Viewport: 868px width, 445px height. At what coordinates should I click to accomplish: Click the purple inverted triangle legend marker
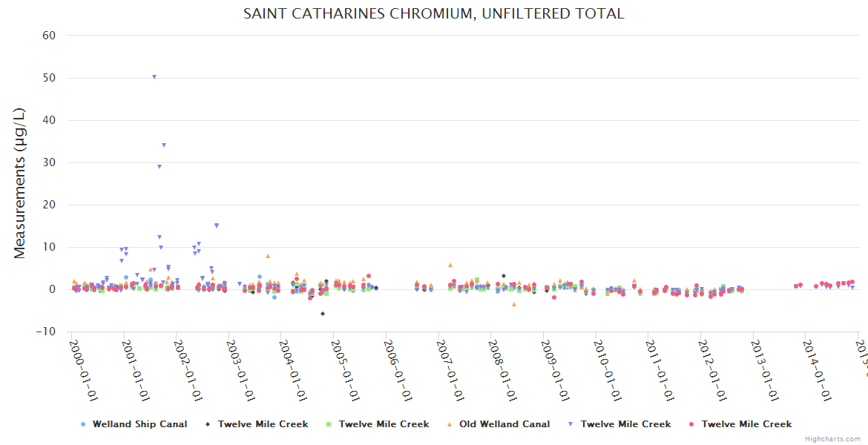[571, 424]
